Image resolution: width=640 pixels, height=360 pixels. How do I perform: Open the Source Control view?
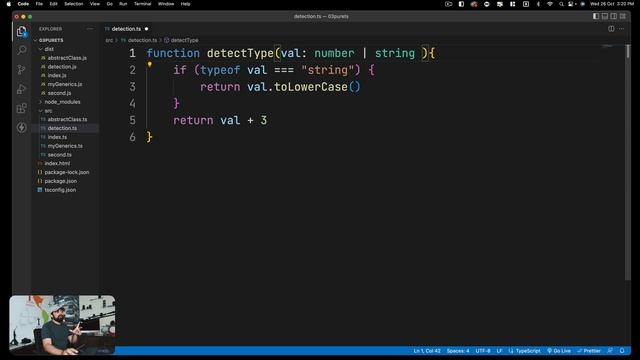pos(22,69)
